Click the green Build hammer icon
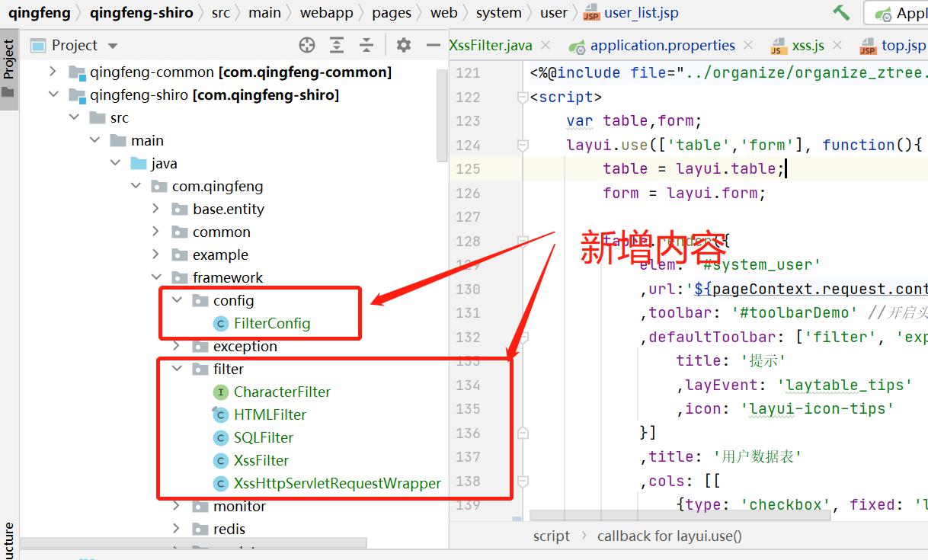 [x=842, y=13]
